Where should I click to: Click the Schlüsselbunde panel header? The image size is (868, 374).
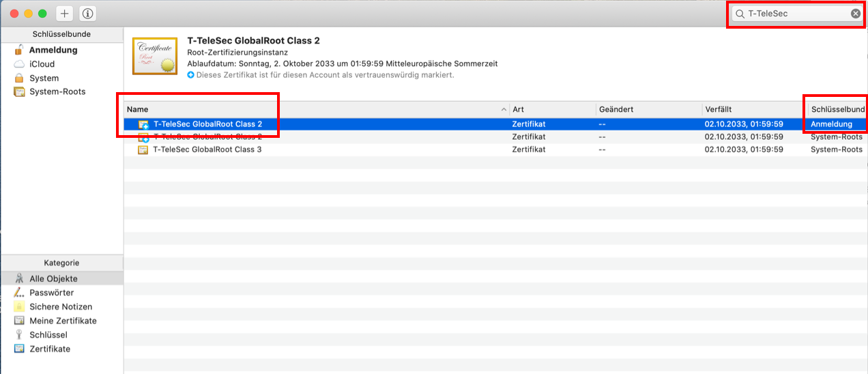point(61,34)
